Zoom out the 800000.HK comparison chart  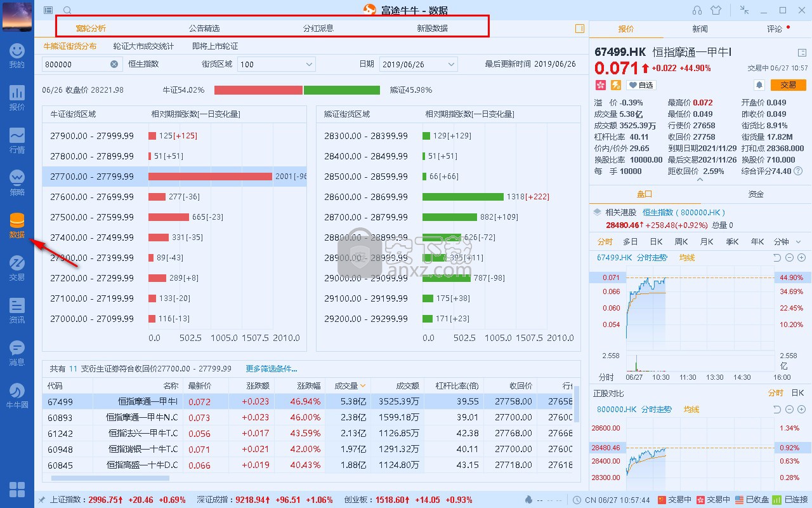click(789, 410)
